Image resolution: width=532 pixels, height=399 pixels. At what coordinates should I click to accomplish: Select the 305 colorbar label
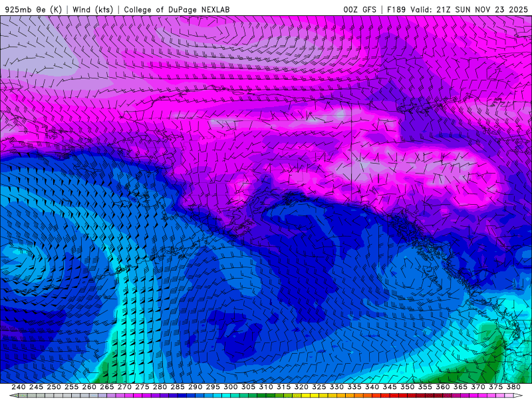(x=248, y=387)
